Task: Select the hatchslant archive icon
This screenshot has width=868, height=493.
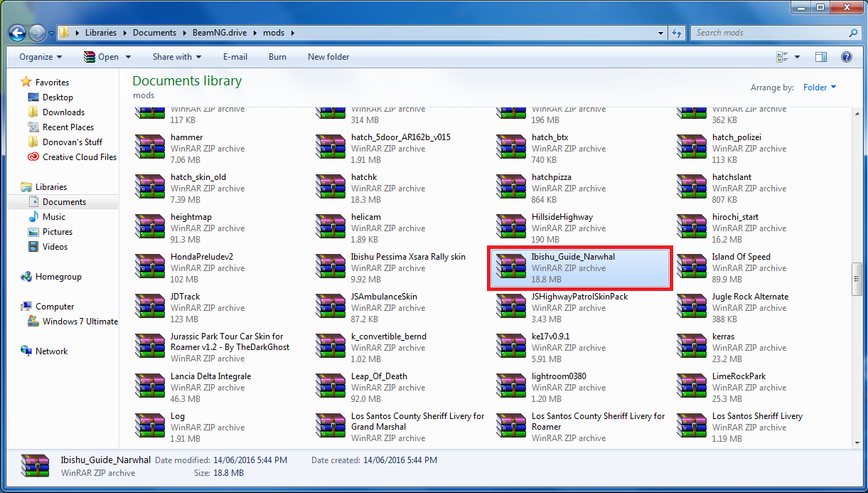Action: [692, 188]
